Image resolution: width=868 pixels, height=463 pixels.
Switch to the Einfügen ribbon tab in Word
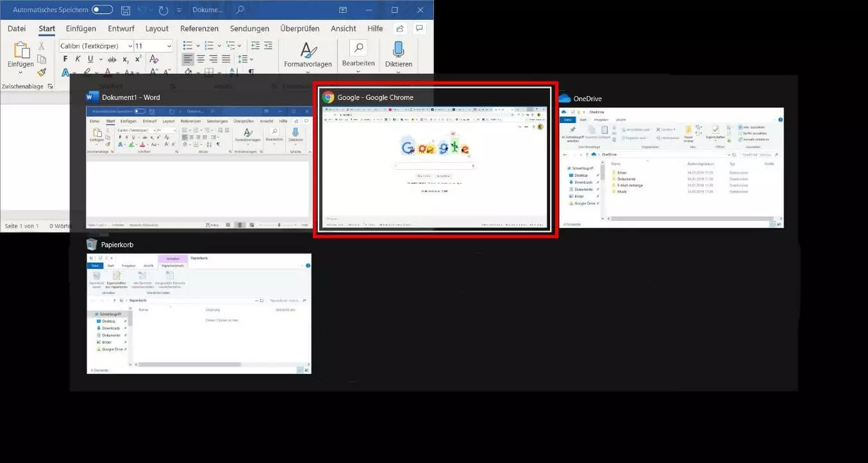tap(81, 29)
